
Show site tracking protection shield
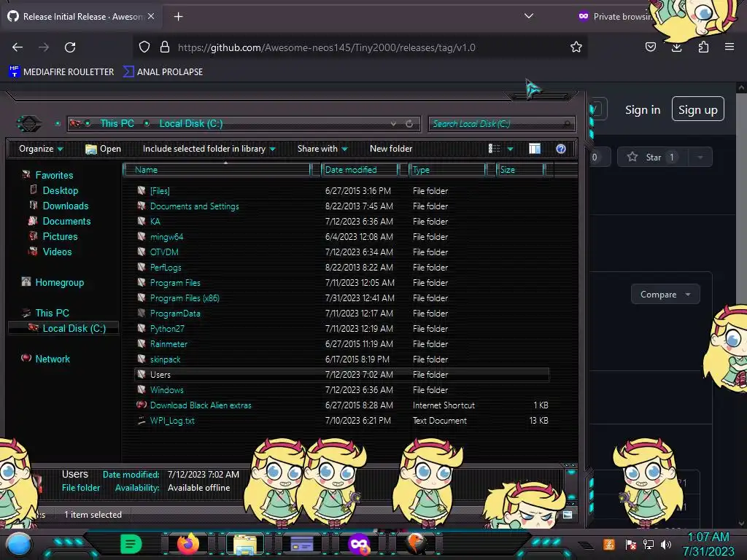point(144,47)
